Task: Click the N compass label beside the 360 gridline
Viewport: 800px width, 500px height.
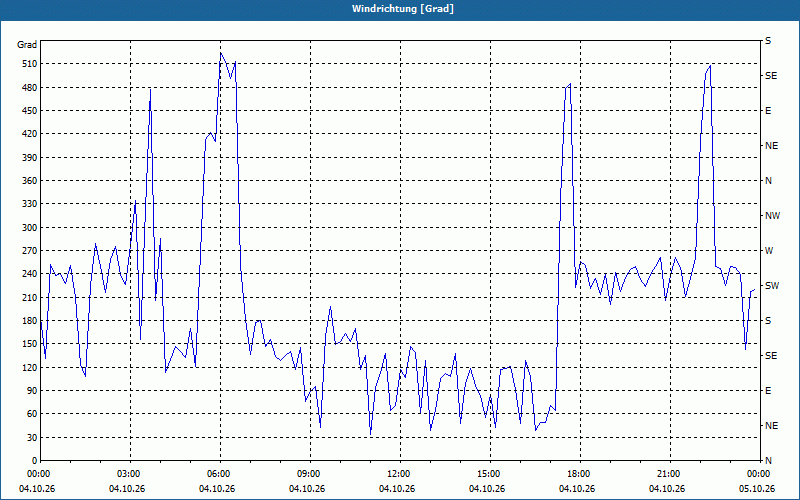Action: 768,181
